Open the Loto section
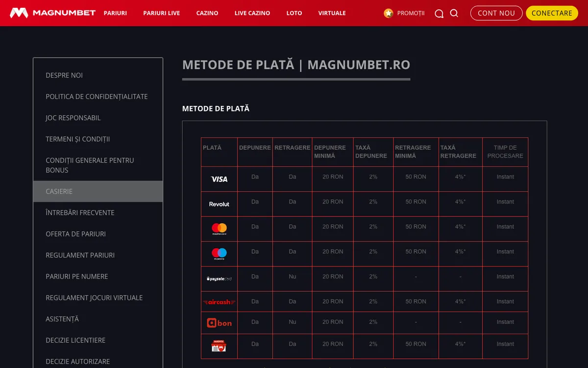This screenshot has height=368, width=588. tap(294, 13)
